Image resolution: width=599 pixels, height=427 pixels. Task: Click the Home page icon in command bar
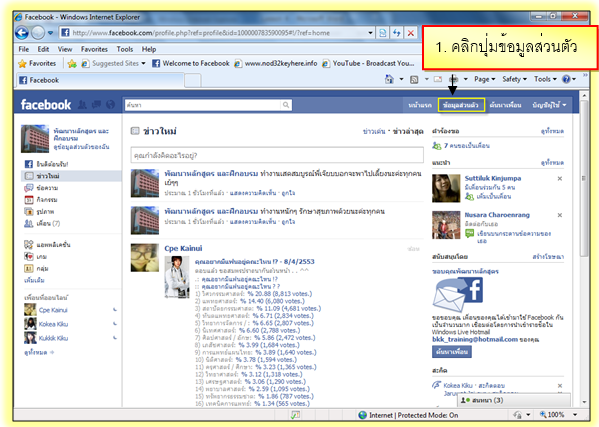(x=389, y=79)
